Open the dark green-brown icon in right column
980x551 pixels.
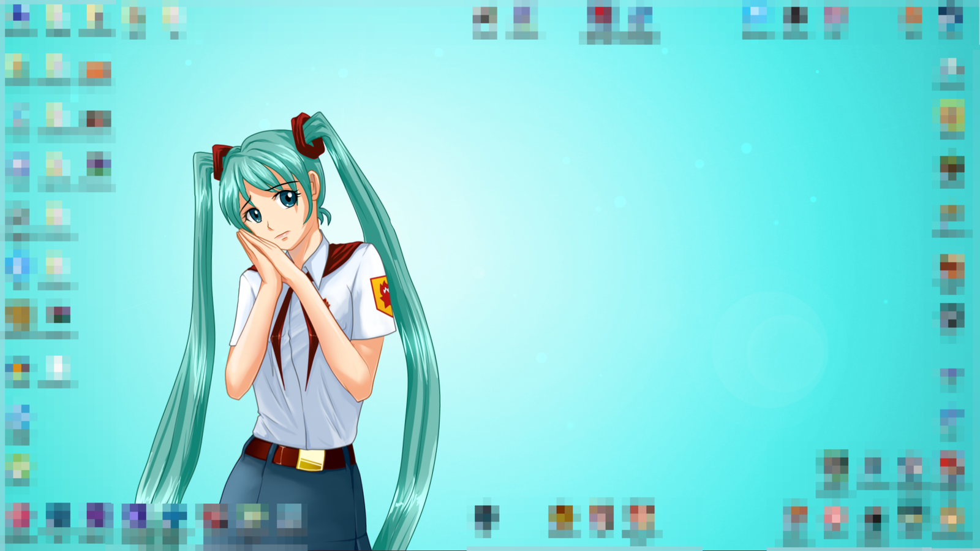(952, 166)
